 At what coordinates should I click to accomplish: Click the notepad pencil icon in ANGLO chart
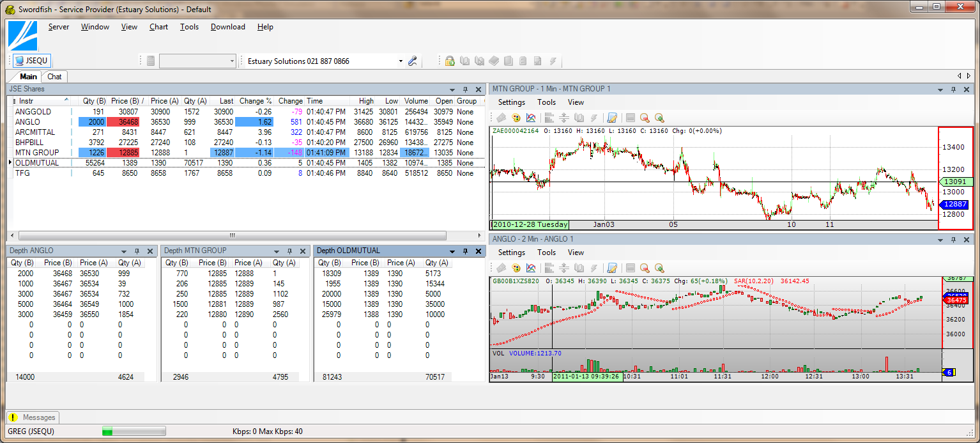tap(612, 268)
